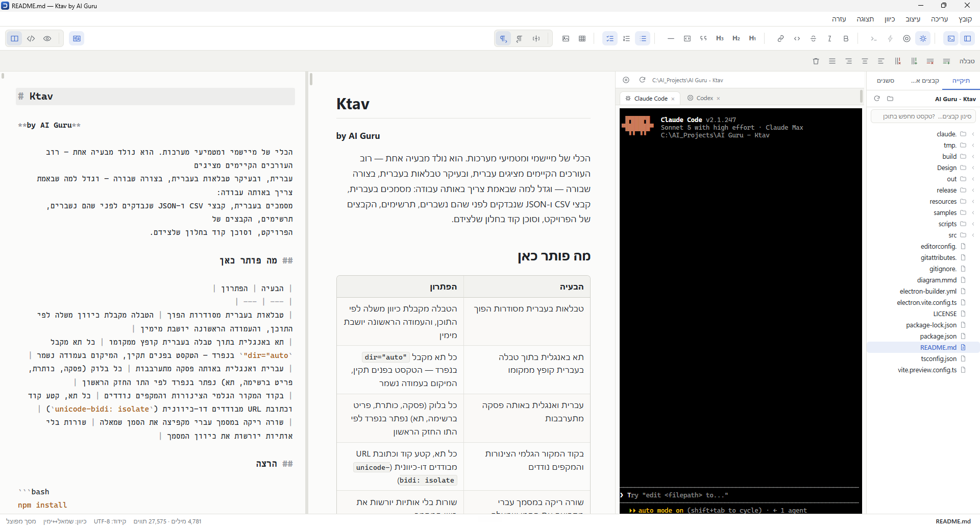Apply strikethrough formatting
980x527 pixels.
point(813,38)
